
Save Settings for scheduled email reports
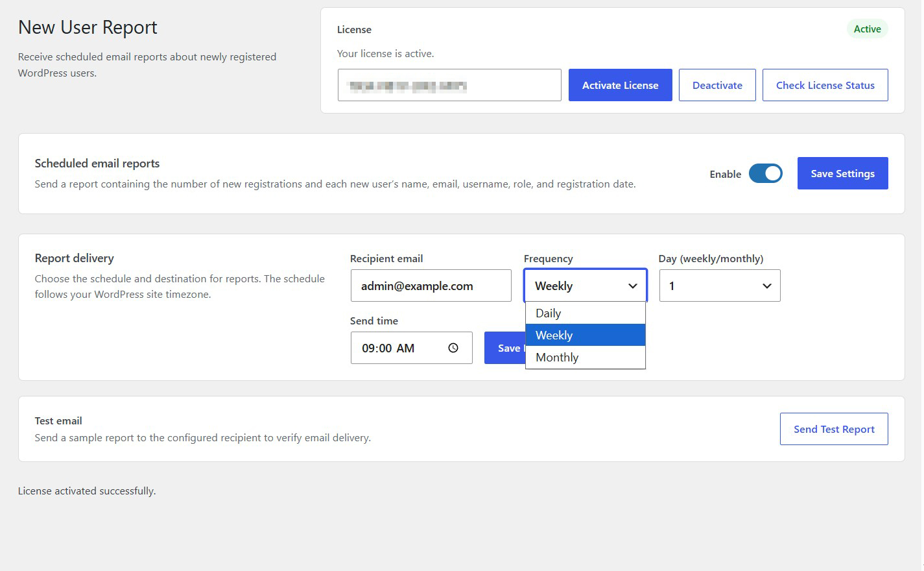click(842, 173)
